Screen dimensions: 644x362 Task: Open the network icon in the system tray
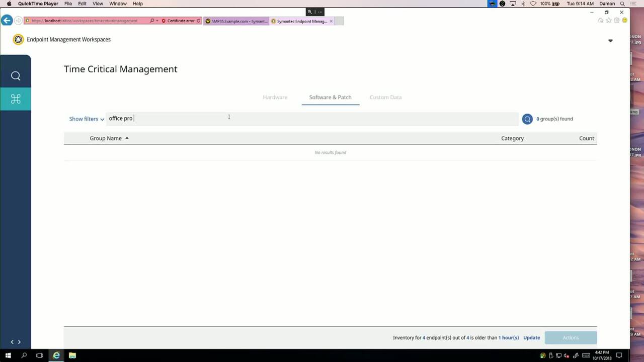coord(558,355)
